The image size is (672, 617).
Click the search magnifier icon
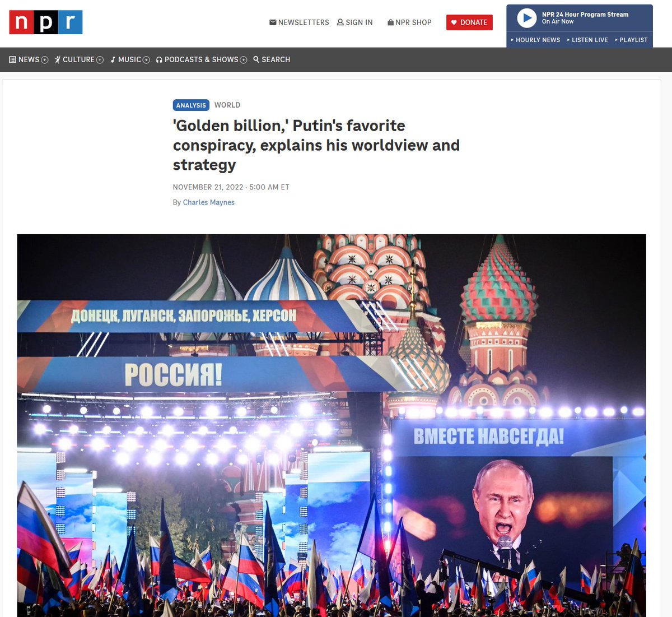click(x=256, y=59)
